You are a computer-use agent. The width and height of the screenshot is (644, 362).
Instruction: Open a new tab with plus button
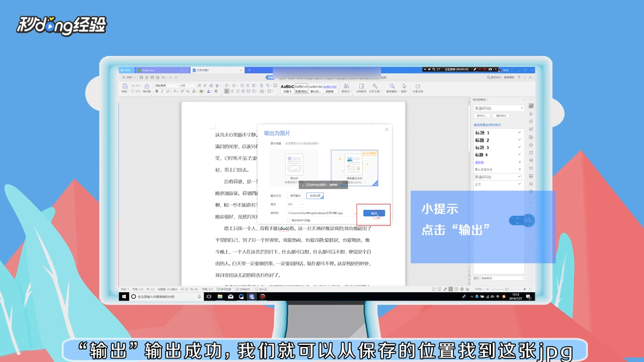(x=250, y=70)
